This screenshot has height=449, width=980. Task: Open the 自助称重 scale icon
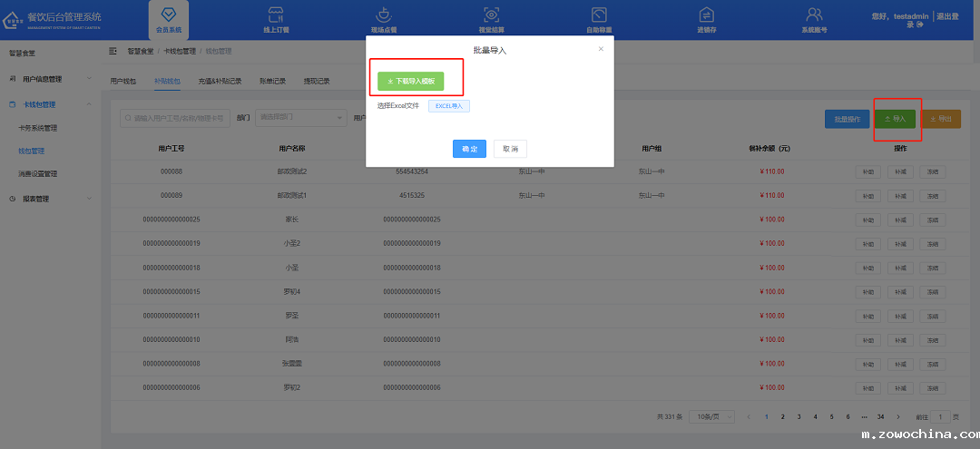(599, 14)
